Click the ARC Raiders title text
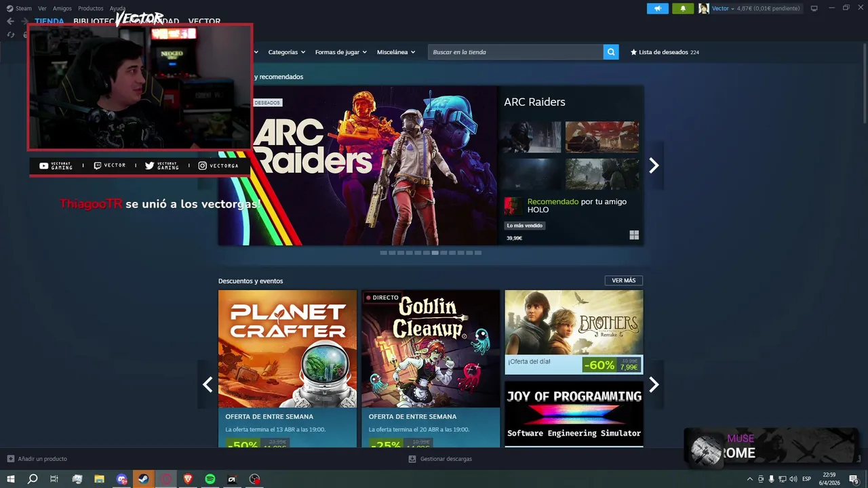This screenshot has height=488, width=868. pos(534,102)
